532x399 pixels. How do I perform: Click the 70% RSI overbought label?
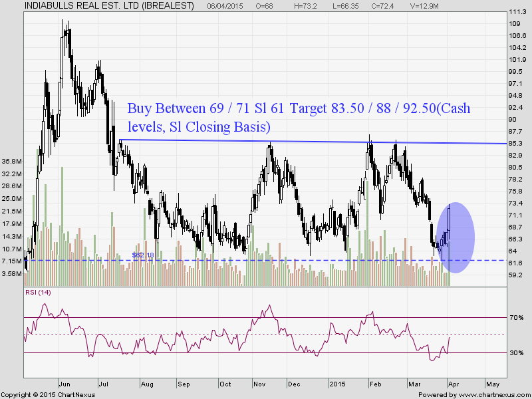516,318
